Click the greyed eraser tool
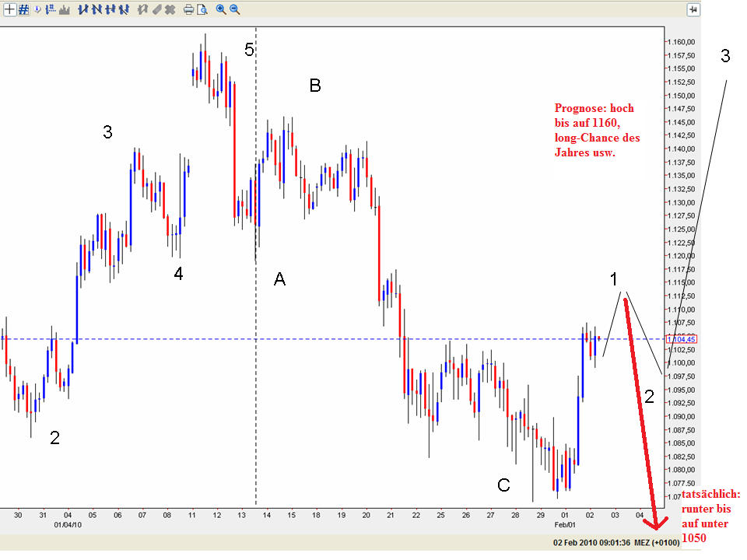Viewport: 747px width, 560px height. pyautogui.click(x=156, y=9)
